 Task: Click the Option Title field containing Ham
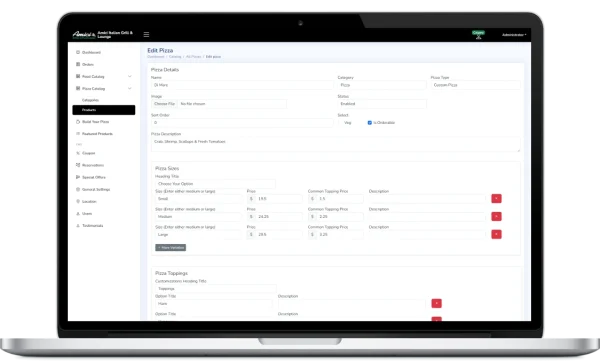(x=214, y=304)
